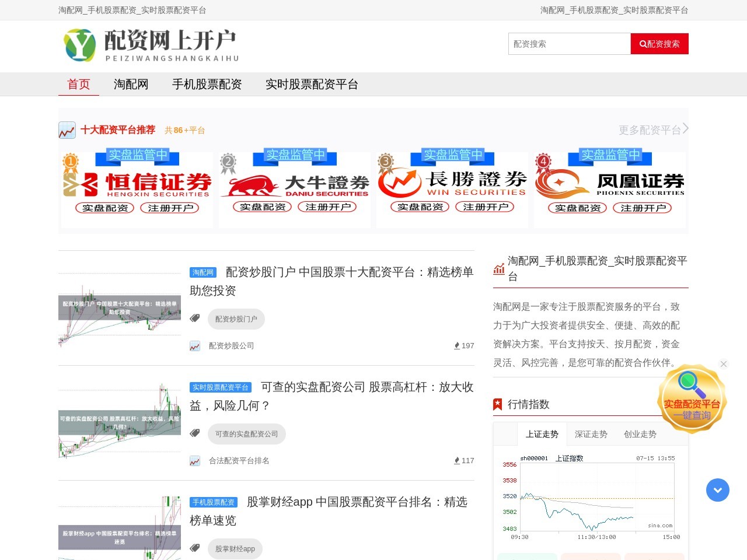This screenshot has width=747, height=560.
Task: Open the 实时股票配资平台 navigation item
Action: click(312, 85)
